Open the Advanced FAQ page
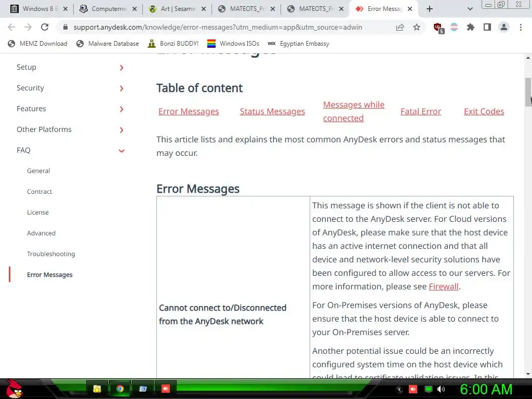 tap(41, 233)
